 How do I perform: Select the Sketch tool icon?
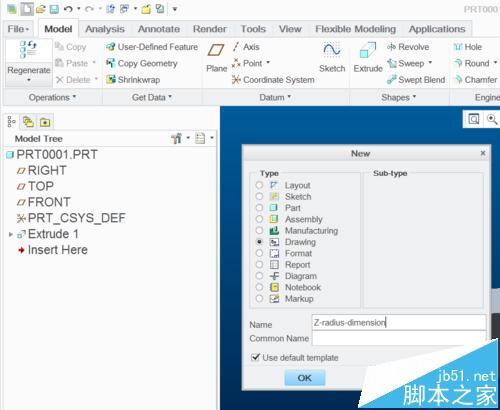tap(332, 50)
